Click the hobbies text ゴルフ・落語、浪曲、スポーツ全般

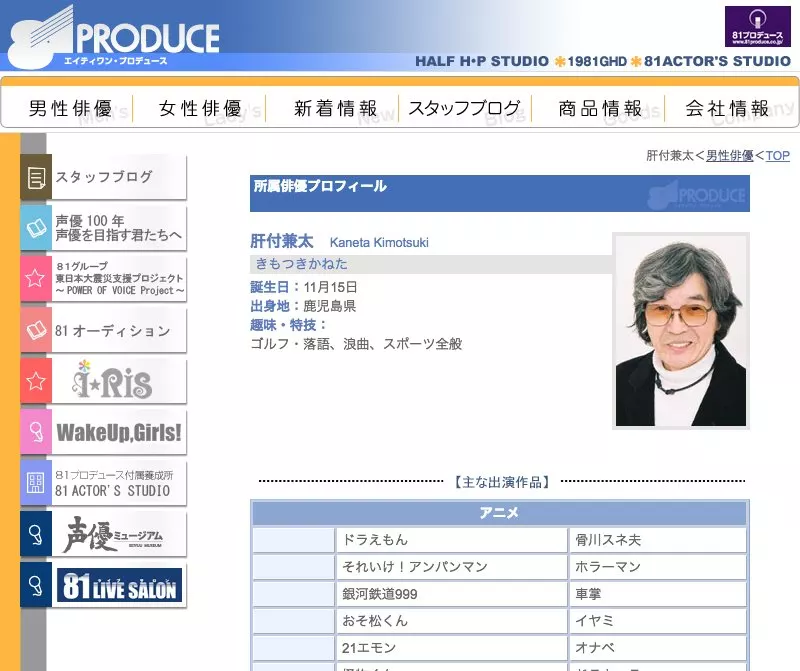point(356,344)
